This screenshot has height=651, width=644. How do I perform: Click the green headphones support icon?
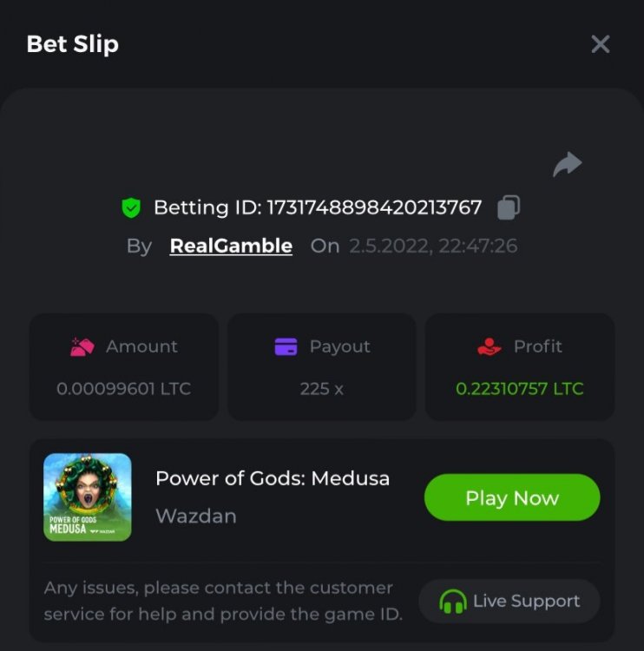(x=452, y=602)
